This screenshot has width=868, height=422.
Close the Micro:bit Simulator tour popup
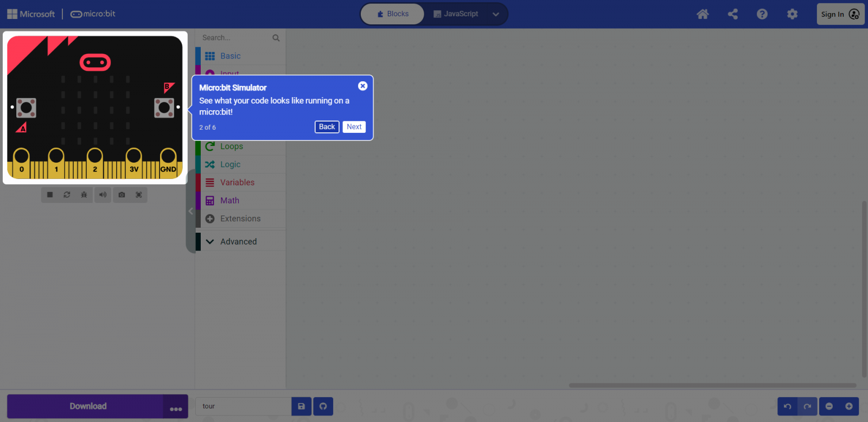363,86
